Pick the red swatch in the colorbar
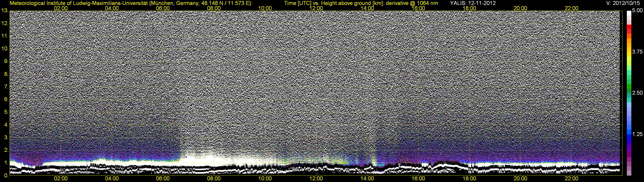This screenshot has height=182, width=644. (629, 27)
